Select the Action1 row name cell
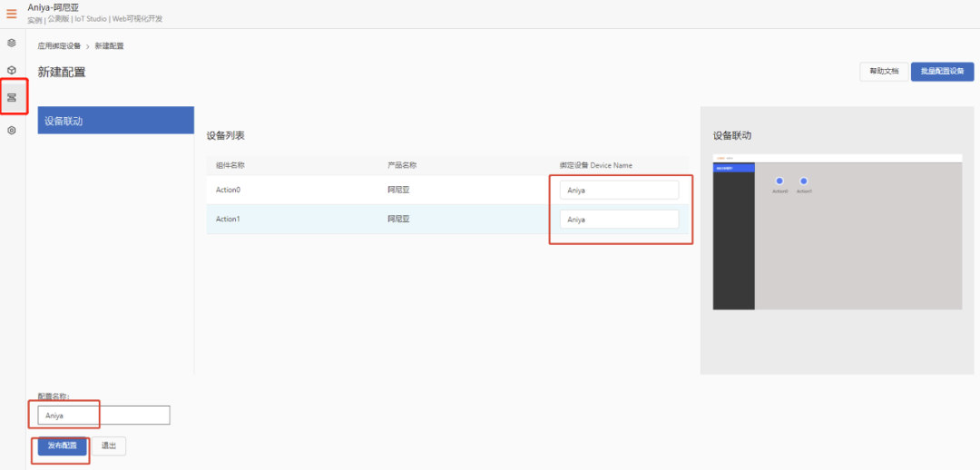 (x=227, y=220)
